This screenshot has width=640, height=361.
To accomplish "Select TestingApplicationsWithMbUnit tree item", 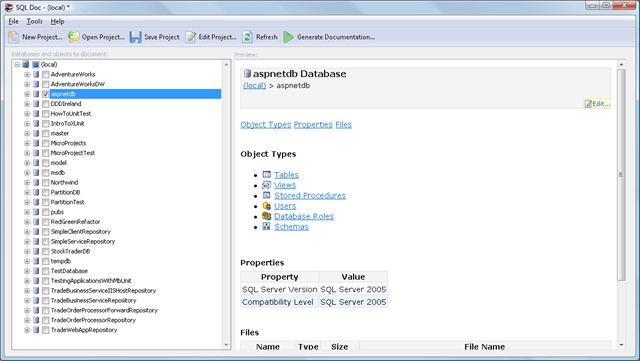I will pyautogui.click(x=91, y=281).
